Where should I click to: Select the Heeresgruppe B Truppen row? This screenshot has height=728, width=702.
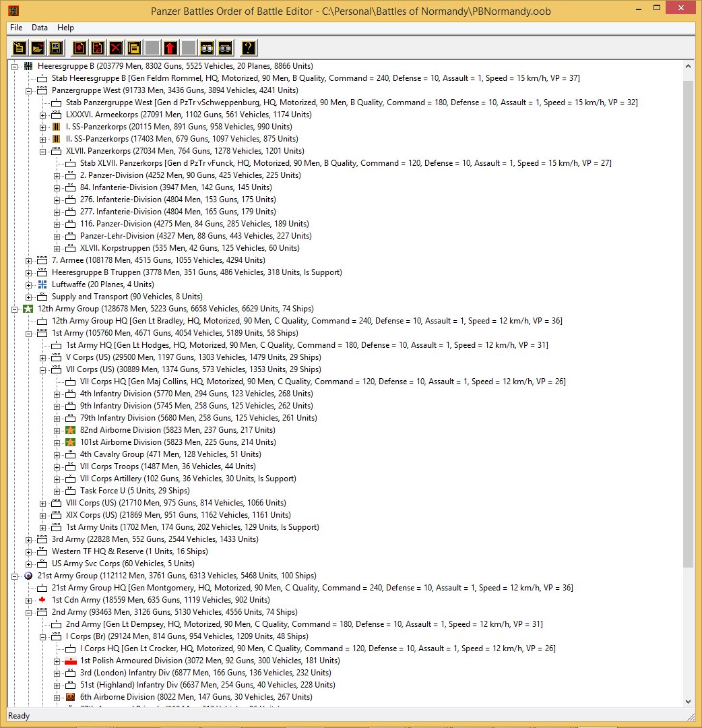tap(197, 272)
